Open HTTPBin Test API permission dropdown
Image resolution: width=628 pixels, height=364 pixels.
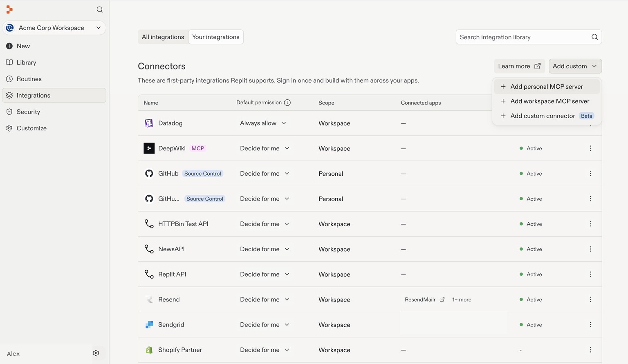click(x=265, y=224)
